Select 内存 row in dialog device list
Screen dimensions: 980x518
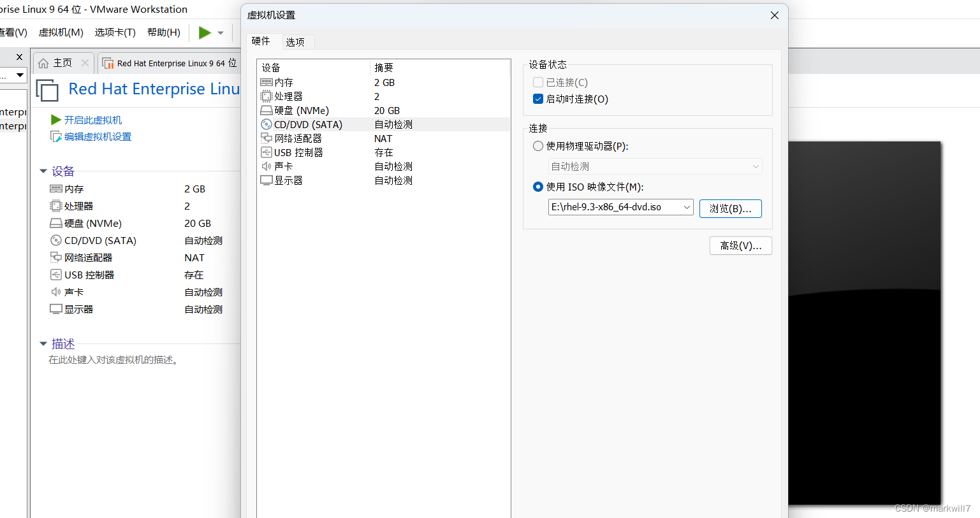click(x=384, y=82)
